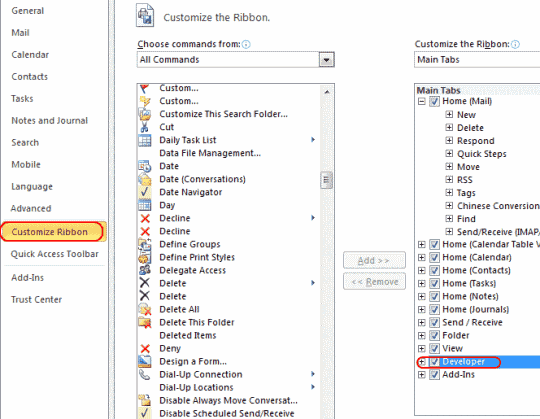The width and height of the screenshot is (540, 419).
Task: Click the Add >> button
Action: (x=374, y=260)
